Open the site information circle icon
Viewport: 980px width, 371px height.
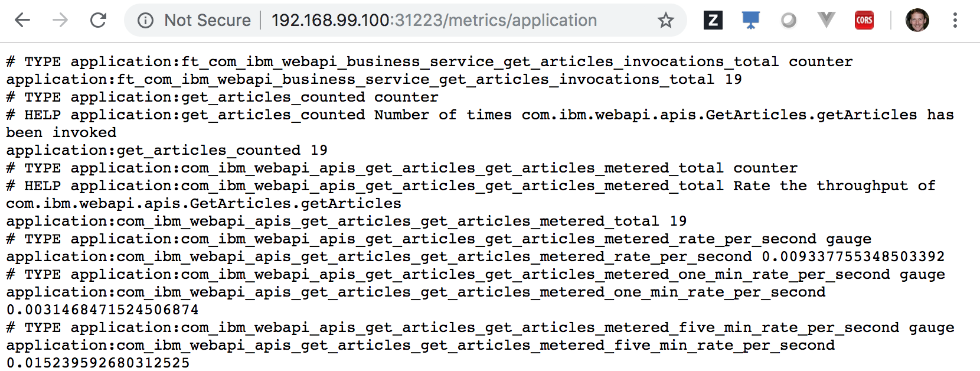pos(145,21)
